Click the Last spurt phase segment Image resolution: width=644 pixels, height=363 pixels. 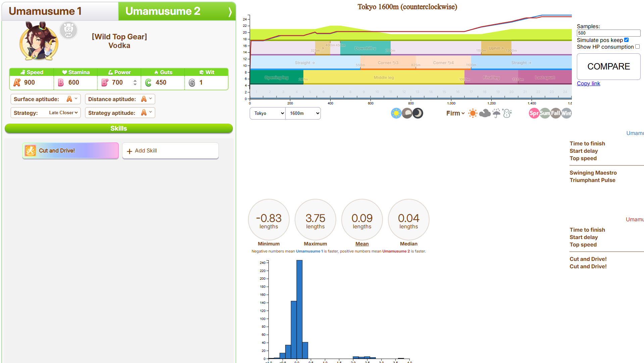[545, 77]
